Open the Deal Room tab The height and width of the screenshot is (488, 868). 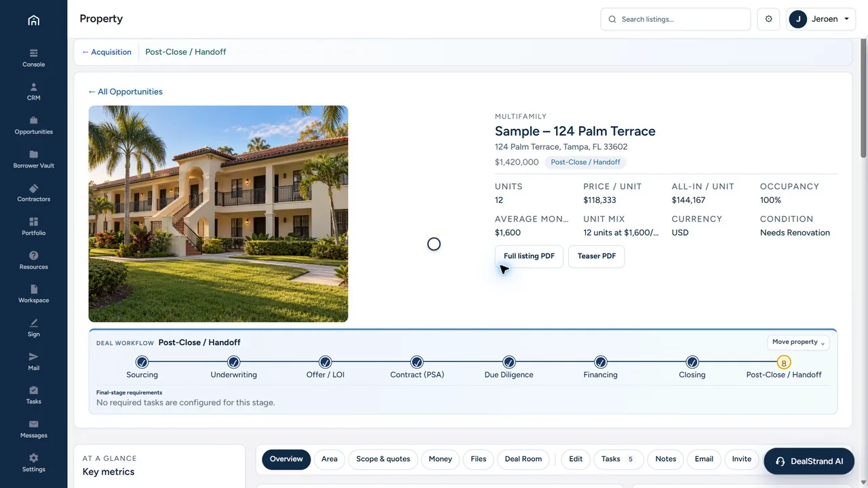pos(524,459)
